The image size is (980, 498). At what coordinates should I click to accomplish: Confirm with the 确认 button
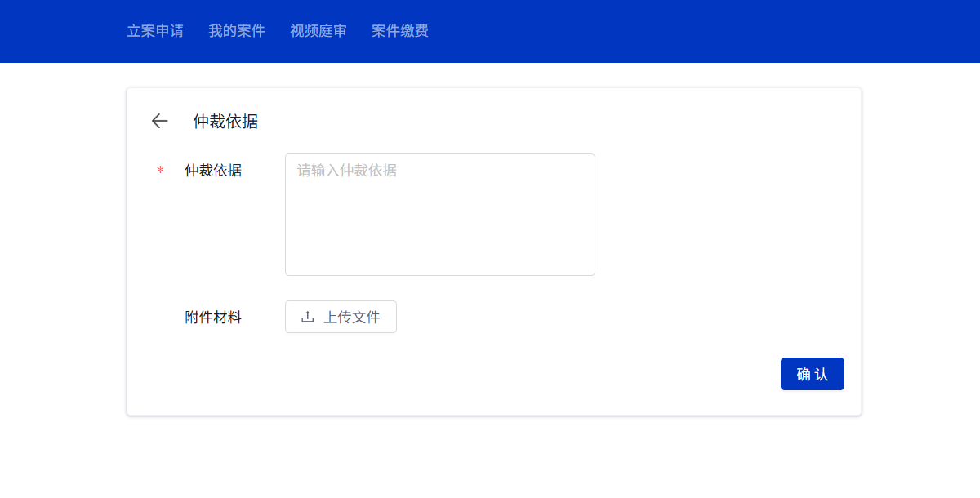813,374
